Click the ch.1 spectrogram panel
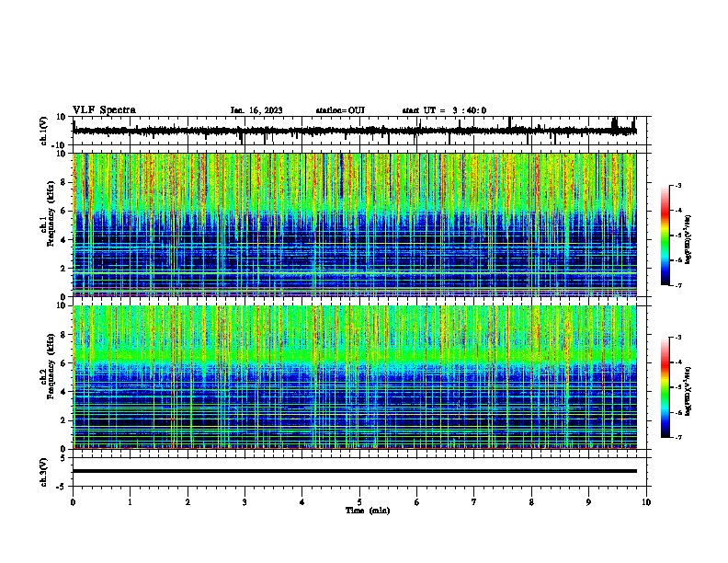 pyautogui.click(x=354, y=224)
